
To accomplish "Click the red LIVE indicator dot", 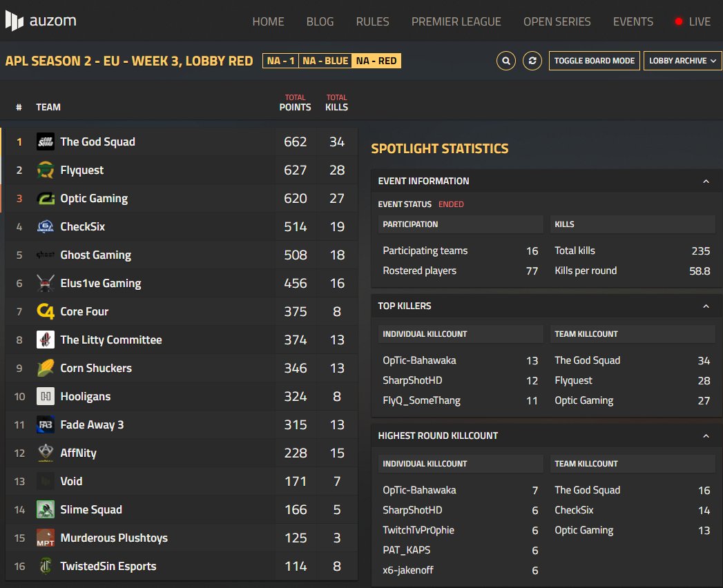I will [x=678, y=21].
